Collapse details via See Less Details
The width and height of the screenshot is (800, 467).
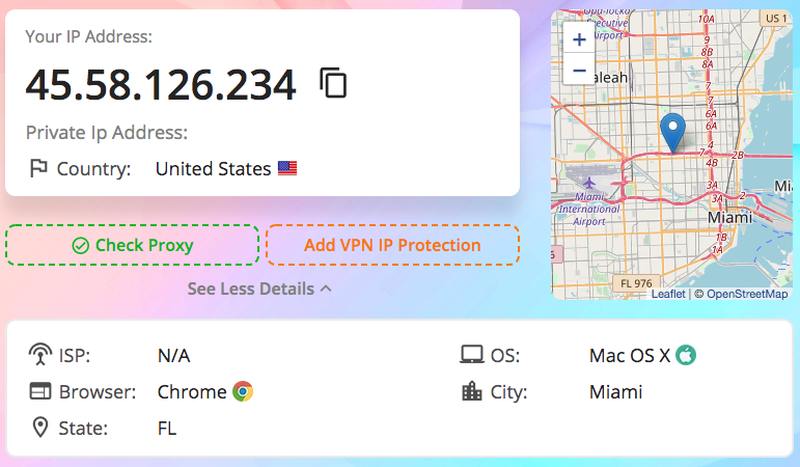(x=260, y=289)
